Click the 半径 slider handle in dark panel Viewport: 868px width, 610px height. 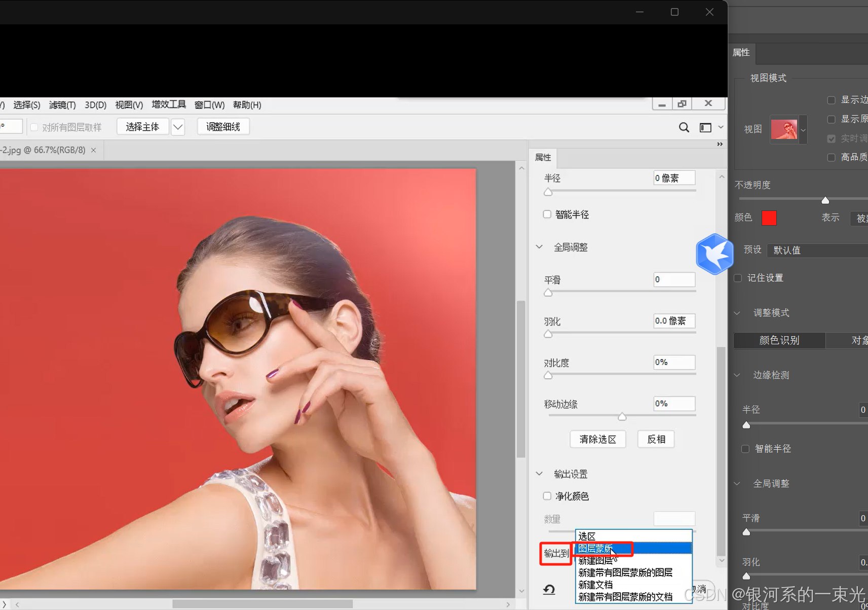point(746,425)
